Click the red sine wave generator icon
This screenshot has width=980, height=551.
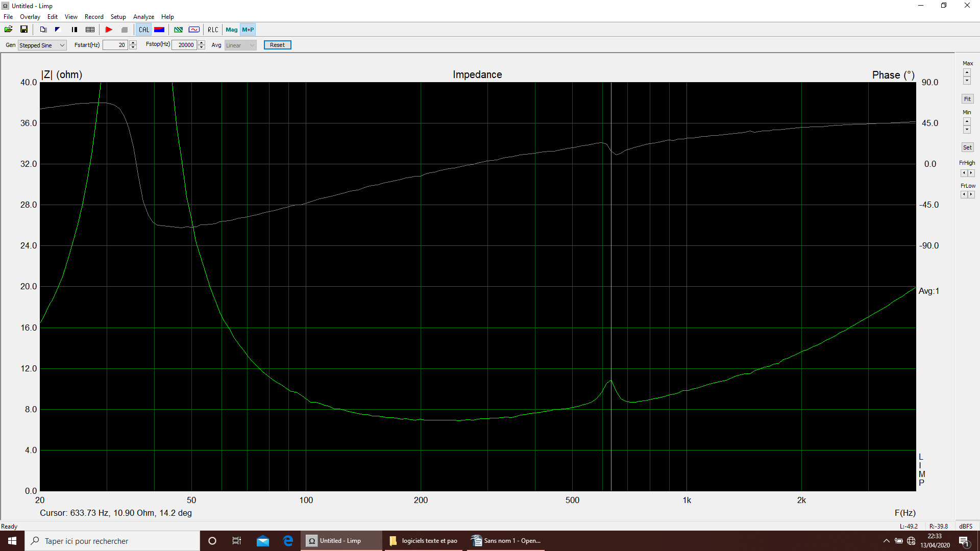coord(194,30)
